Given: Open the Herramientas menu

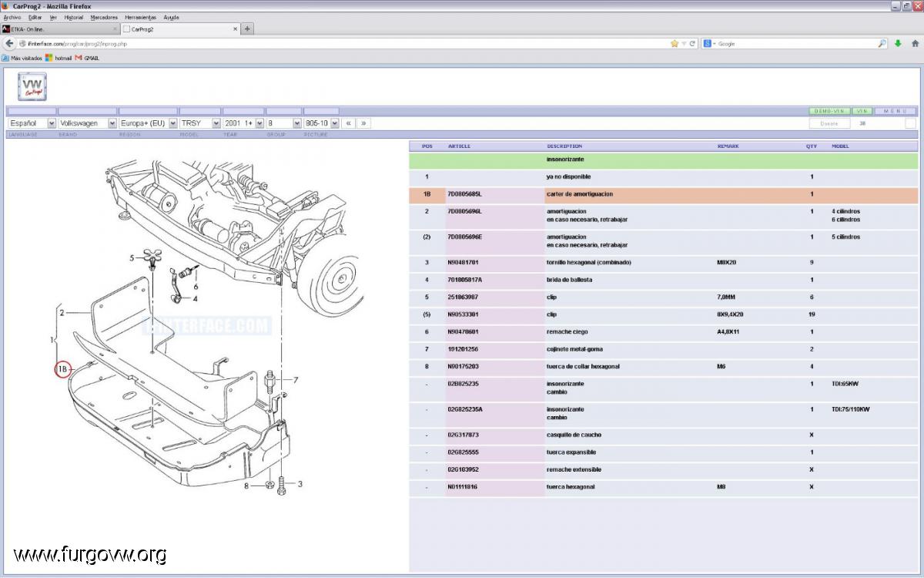Looking at the screenshot, I should pos(140,17).
